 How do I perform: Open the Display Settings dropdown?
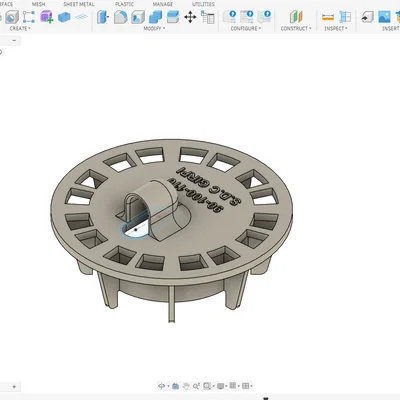pos(222,386)
